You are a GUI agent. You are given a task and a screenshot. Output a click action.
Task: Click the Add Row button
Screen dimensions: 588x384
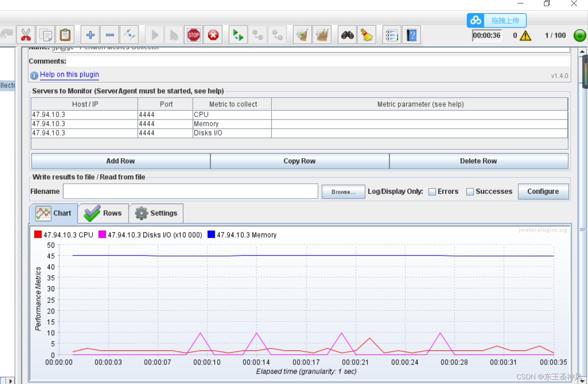point(121,161)
